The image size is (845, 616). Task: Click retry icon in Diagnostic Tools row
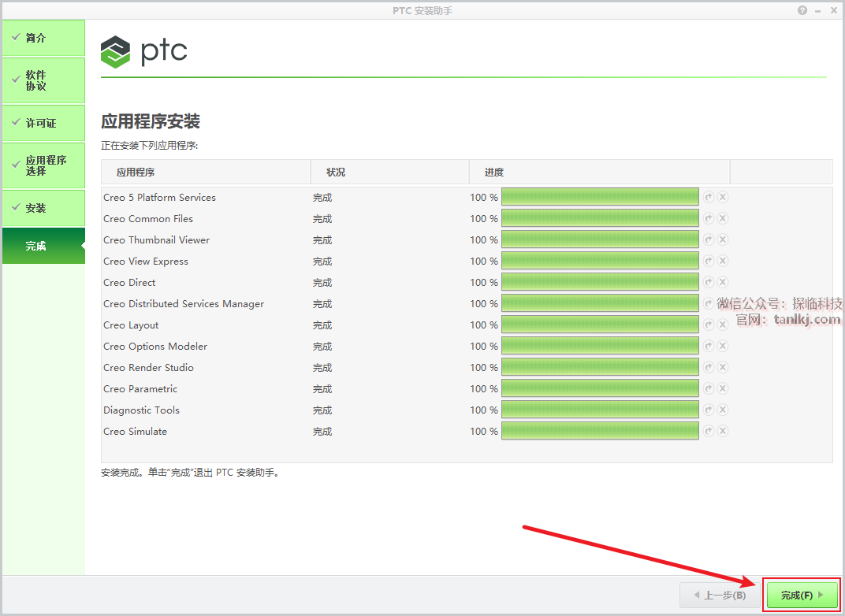tap(709, 410)
